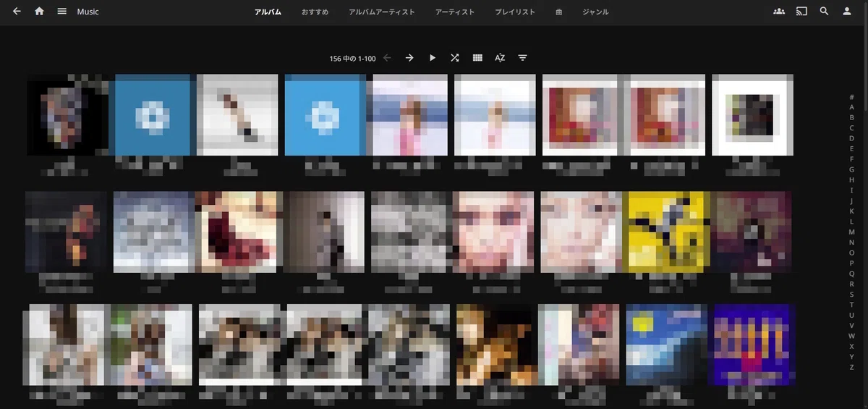Switch to the 曲 tab

(x=559, y=12)
